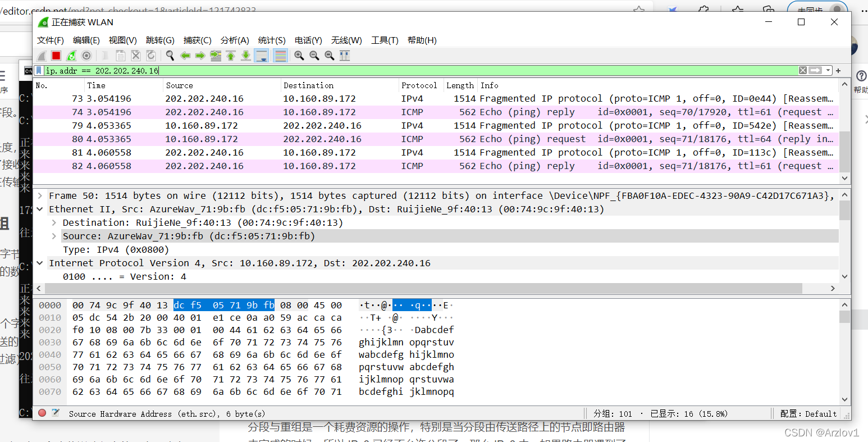Click the filter bookmark icon
This screenshot has width=868, height=442.
pos(39,70)
